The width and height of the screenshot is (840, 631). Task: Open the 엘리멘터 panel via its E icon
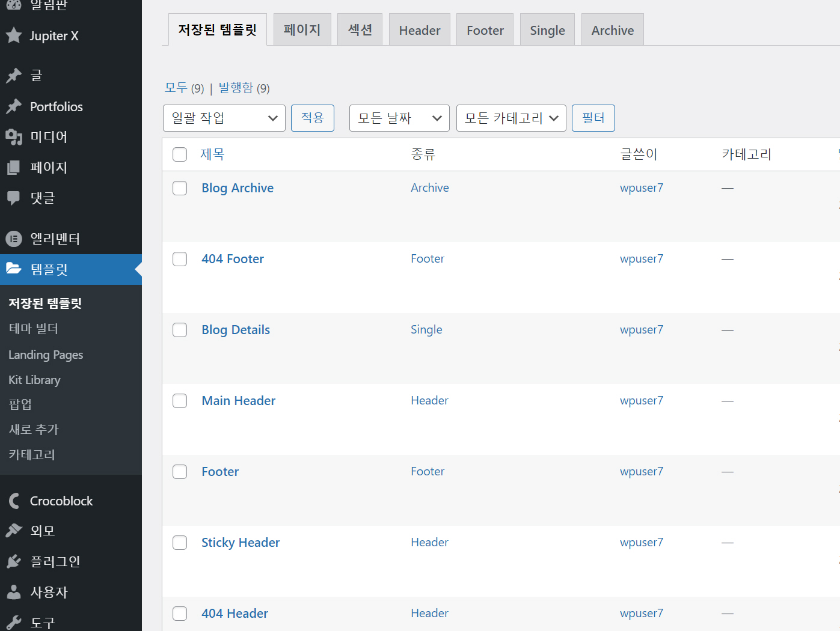click(x=14, y=239)
